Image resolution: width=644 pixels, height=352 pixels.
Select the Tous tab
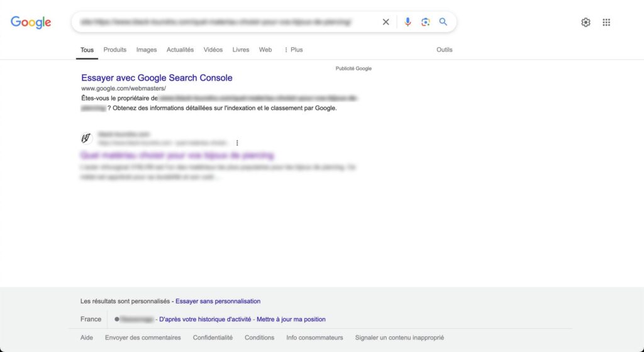[87, 50]
